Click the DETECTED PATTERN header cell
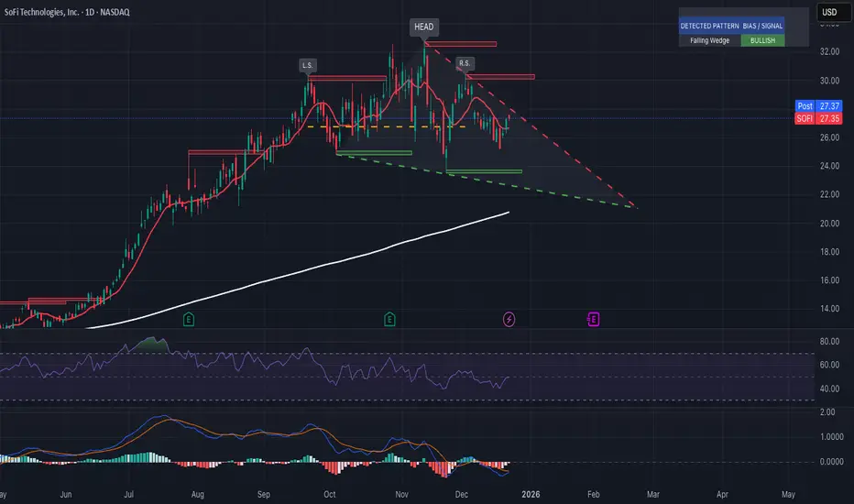Viewport: 854px width, 504px height. (x=709, y=26)
